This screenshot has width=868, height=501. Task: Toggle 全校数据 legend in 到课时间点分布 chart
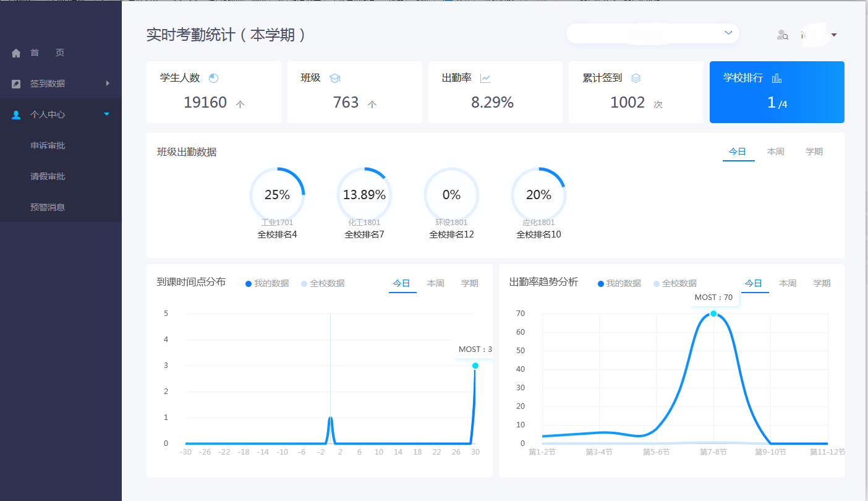coord(323,283)
